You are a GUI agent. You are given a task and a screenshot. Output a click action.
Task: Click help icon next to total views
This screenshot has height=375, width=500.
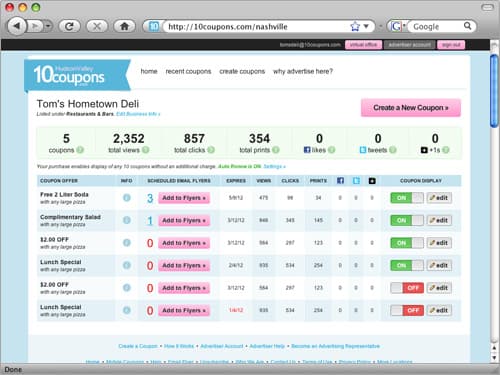(x=145, y=150)
